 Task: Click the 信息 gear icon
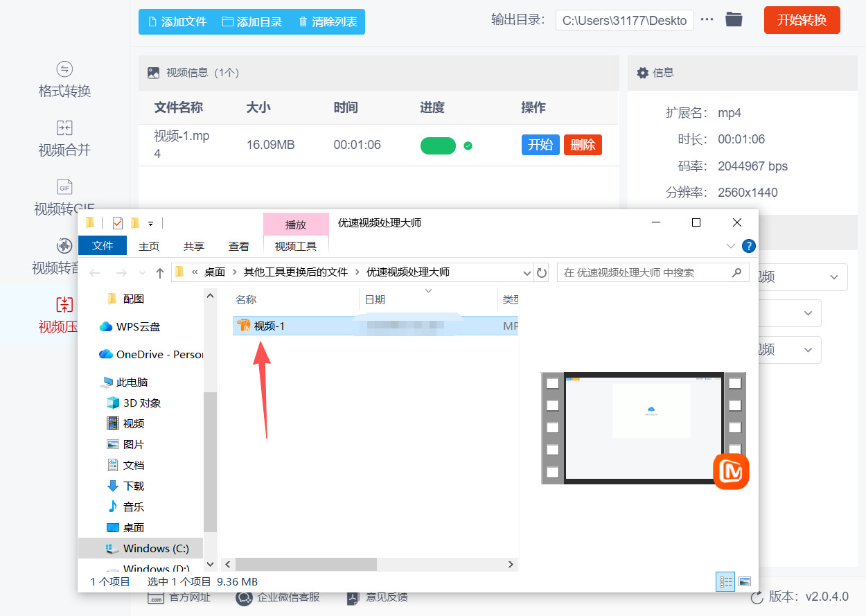pyautogui.click(x=642, y=73)
